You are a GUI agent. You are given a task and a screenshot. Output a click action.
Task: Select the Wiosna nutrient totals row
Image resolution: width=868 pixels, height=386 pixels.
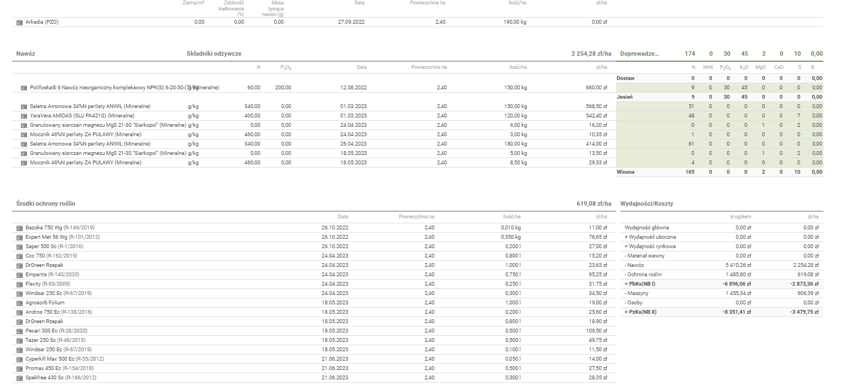626,172
